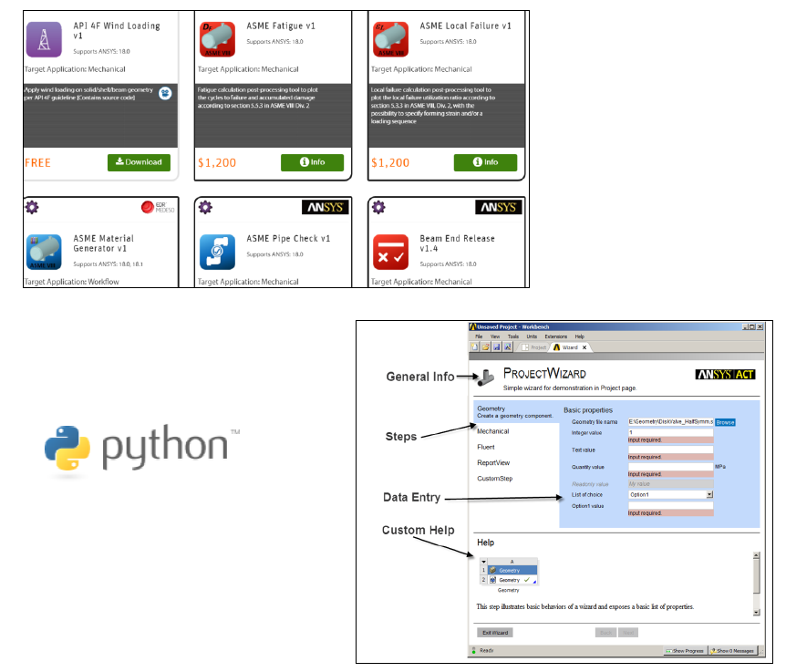
Task: Click the Exit Wizard button
Action: [495, 633]
